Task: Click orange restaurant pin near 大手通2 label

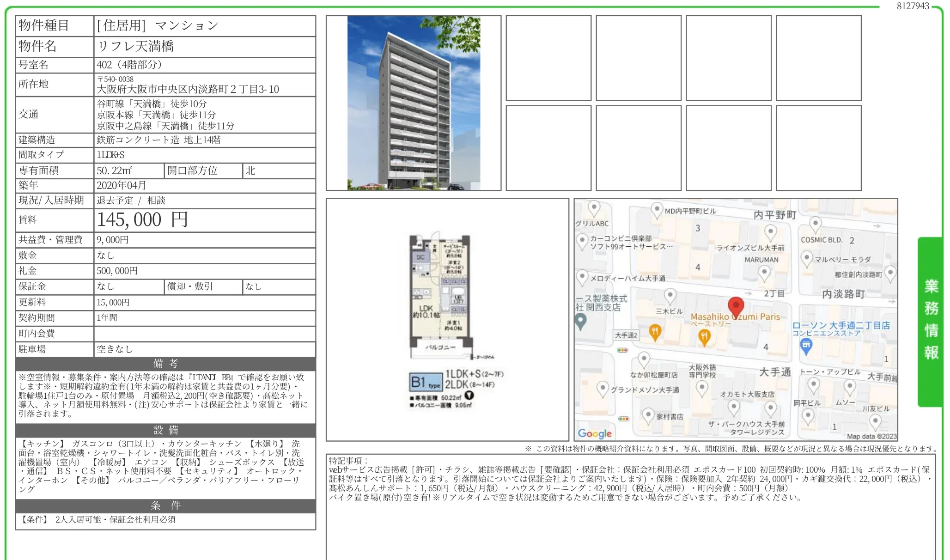Action: coord(655,331)
